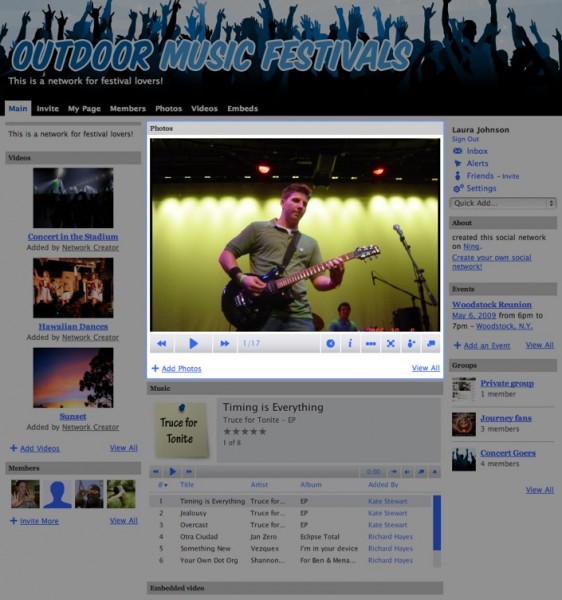The image size is (562, 600).
Task: Open the Woodstock Reunion event link
Action: point(492,305)
